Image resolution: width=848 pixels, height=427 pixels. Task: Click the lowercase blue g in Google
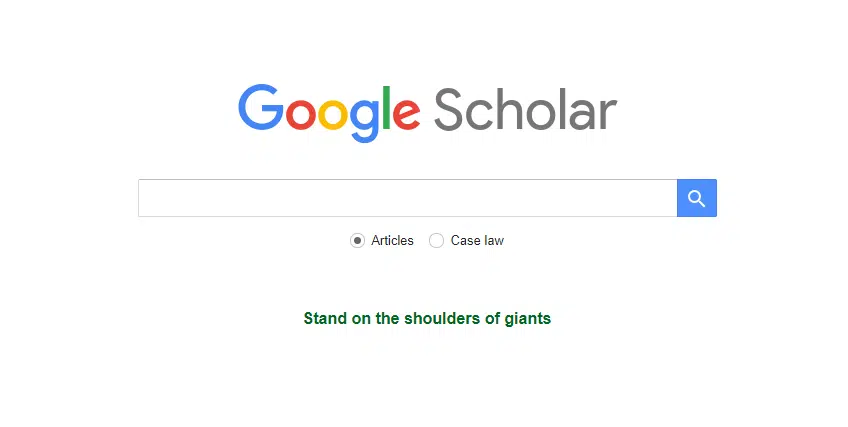(365, 119)
